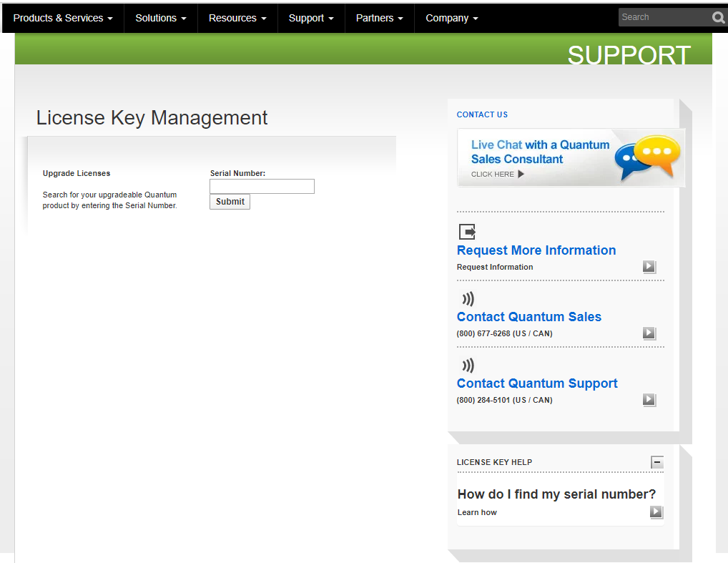The height and width of the screenshot is (563, 728).
Task: Click the Request Information arrow button
Action: tap(649, 267)
